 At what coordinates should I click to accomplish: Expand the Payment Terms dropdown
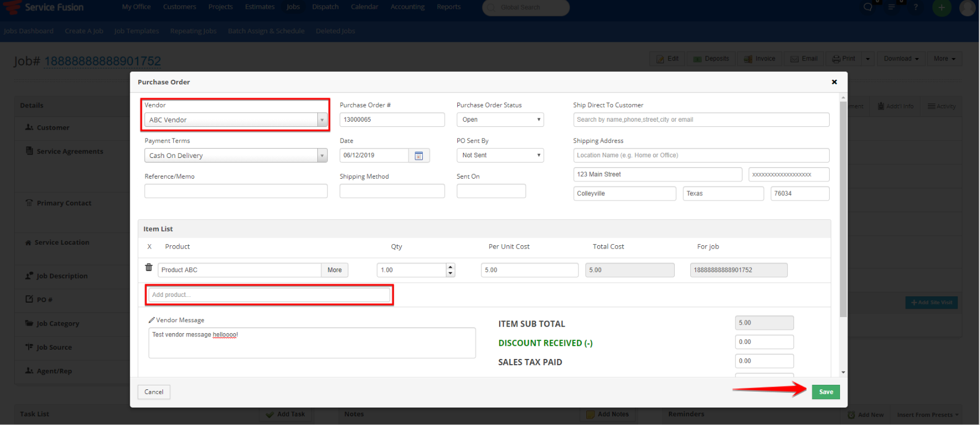(x=235, y=156)
